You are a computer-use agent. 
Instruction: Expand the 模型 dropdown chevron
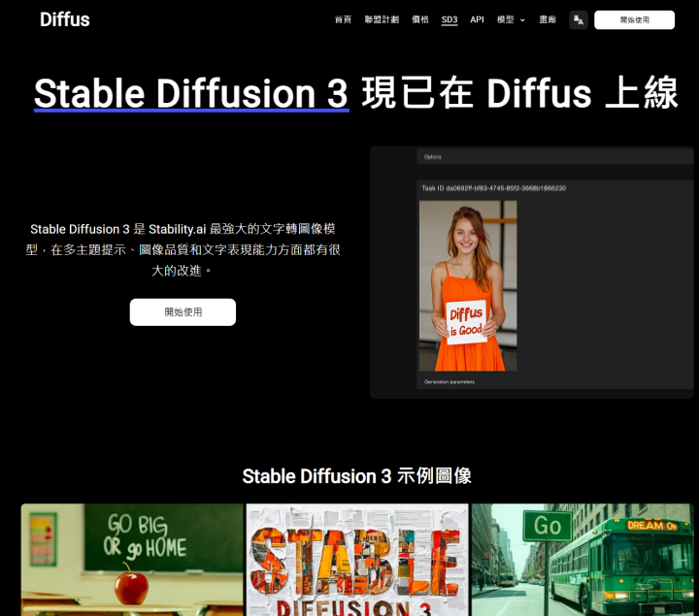[x=522, y=20]
